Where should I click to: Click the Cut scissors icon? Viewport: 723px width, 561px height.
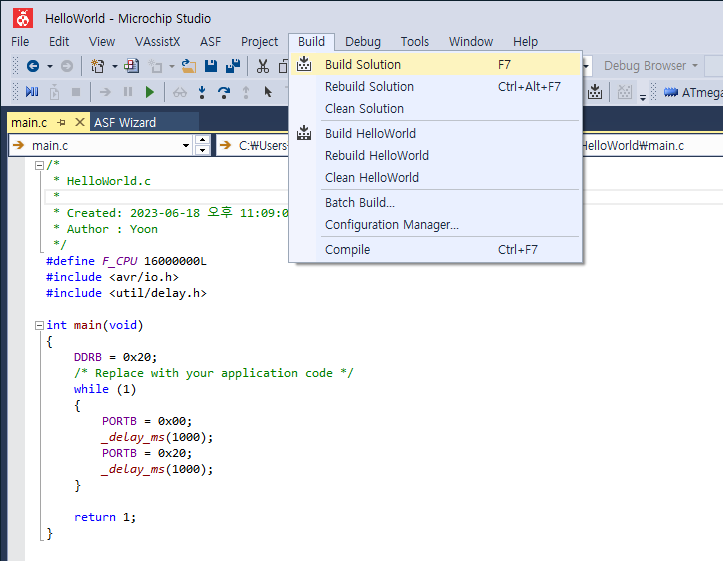263,66
